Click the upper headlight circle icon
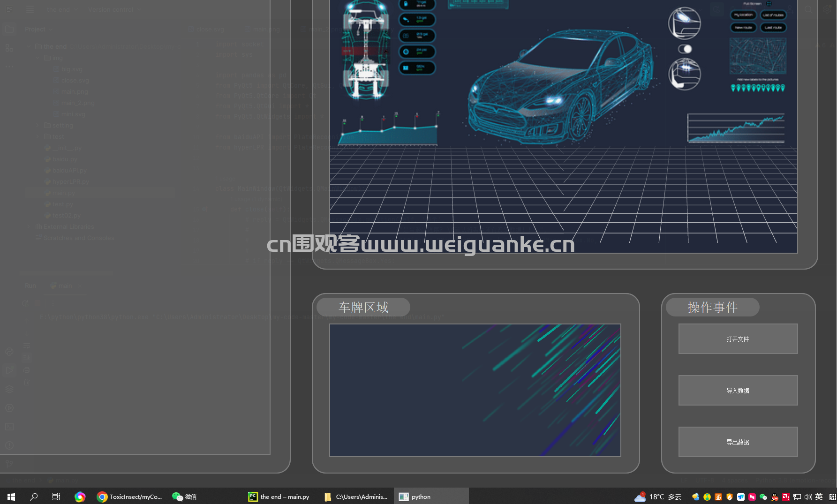The width and height of the screenshot is (837, 504). [685, 23]
